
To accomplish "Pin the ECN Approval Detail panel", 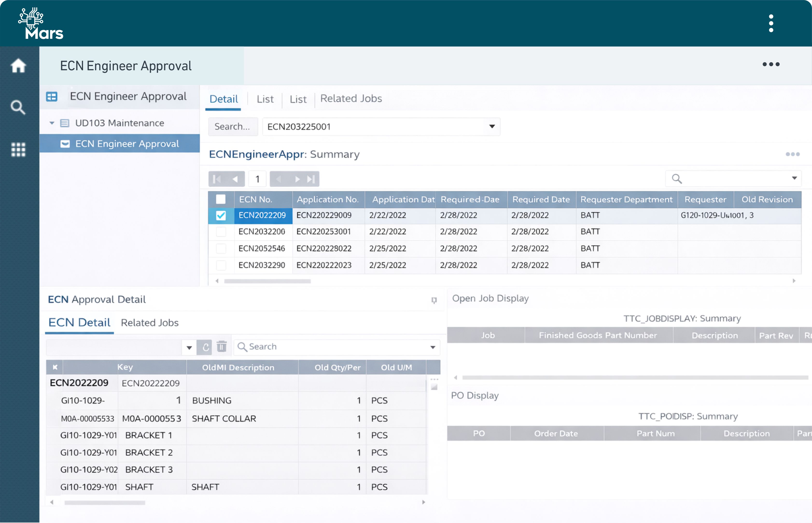I will click(x=434, y=301).
